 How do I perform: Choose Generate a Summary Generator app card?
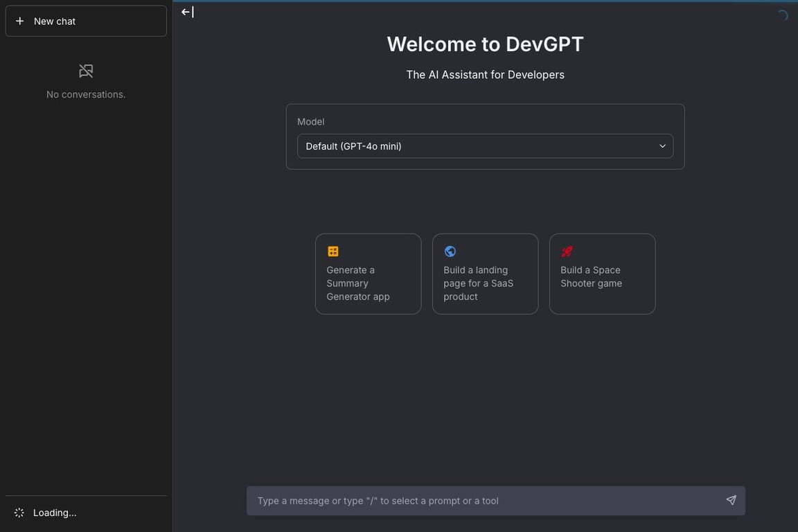click(x=368, y=274)
